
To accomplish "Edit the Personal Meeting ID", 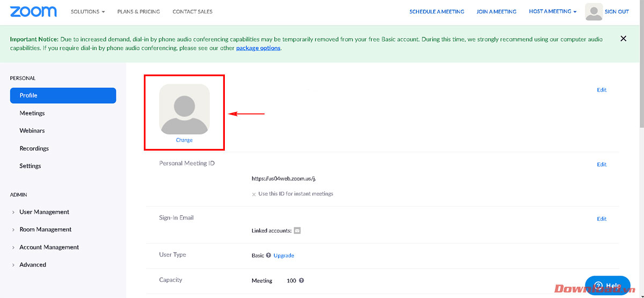I will pos(602,165).
